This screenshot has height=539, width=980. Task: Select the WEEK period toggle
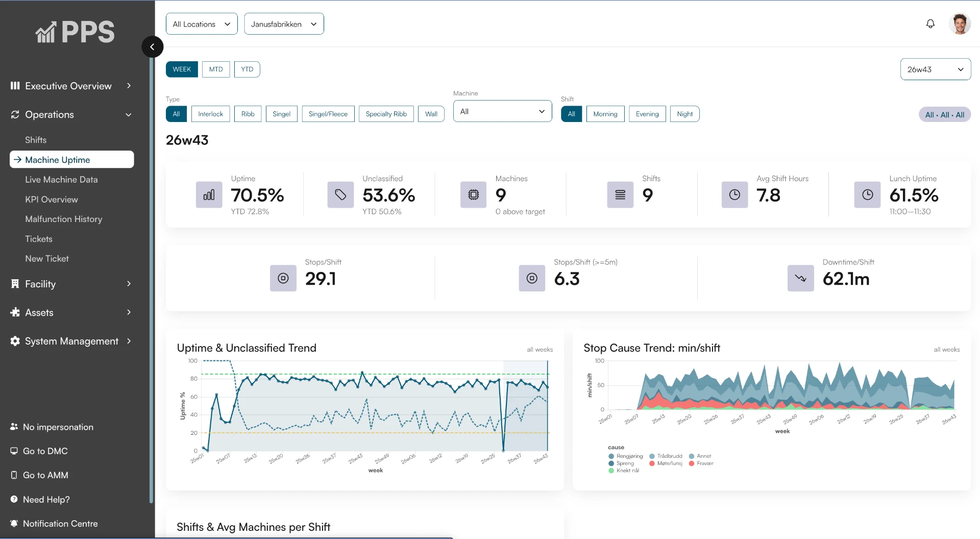(x=182, y=69)
